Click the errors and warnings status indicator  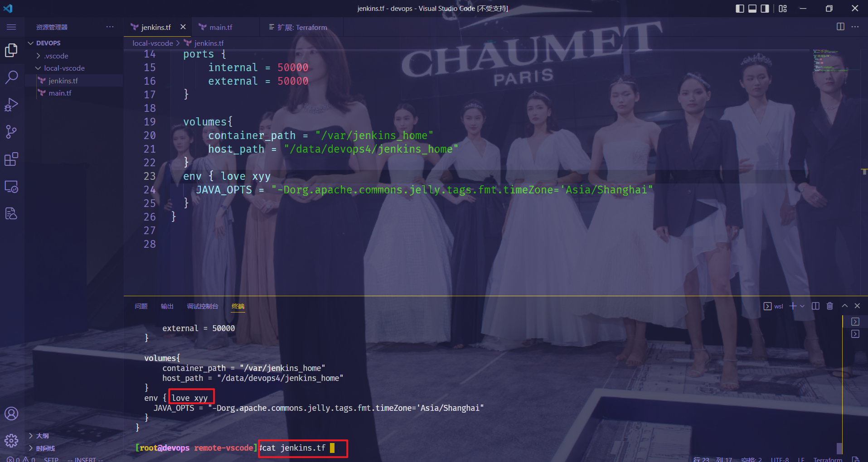(21, 459)
